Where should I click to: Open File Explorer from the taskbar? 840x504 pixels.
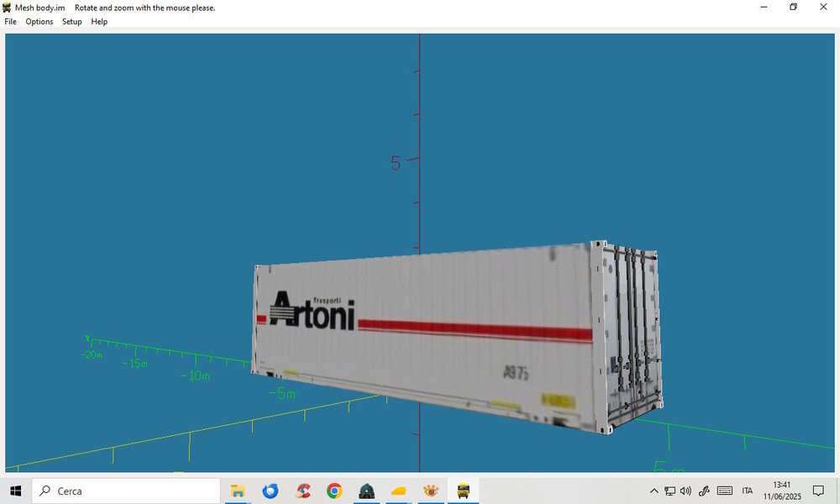(x=238, y=491)
